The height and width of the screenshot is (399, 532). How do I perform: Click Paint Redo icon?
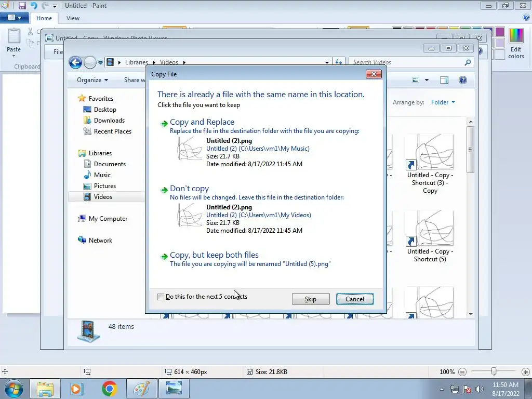tap(45, 5)
